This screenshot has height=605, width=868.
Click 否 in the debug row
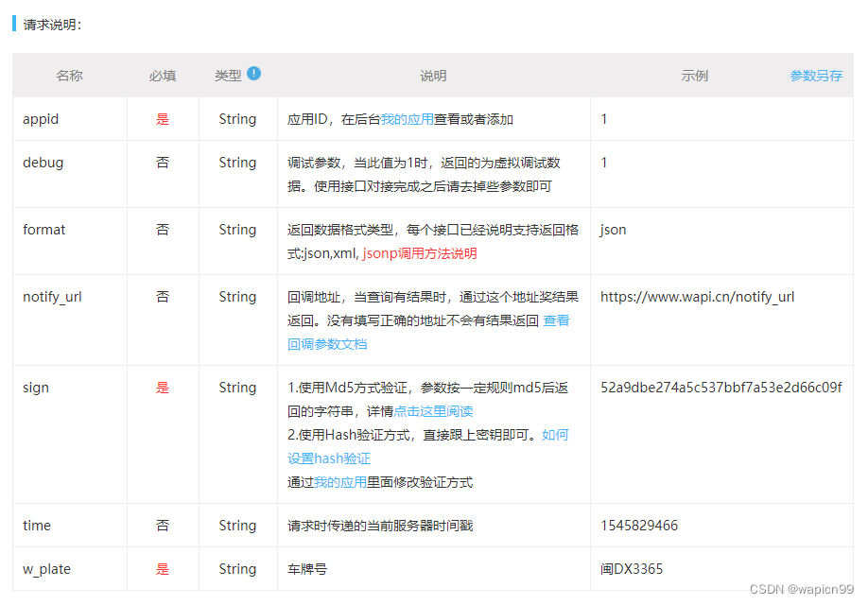coord(163,163)
